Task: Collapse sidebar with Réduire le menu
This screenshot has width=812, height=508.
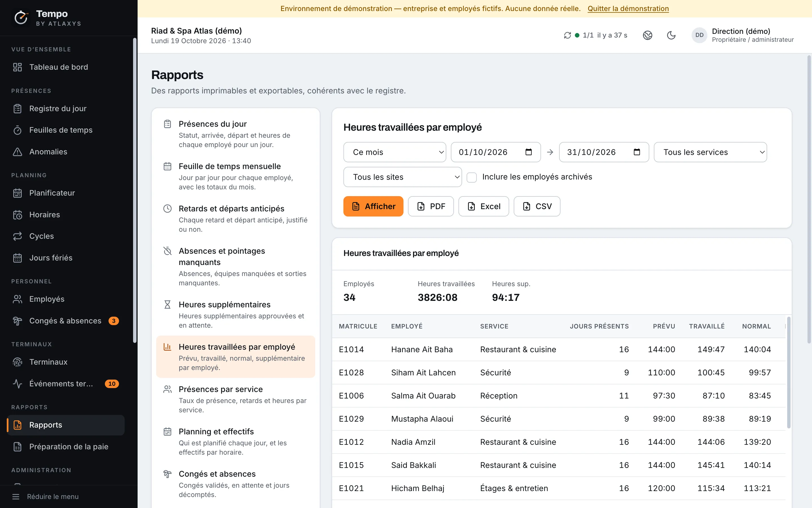Action: 45,497
